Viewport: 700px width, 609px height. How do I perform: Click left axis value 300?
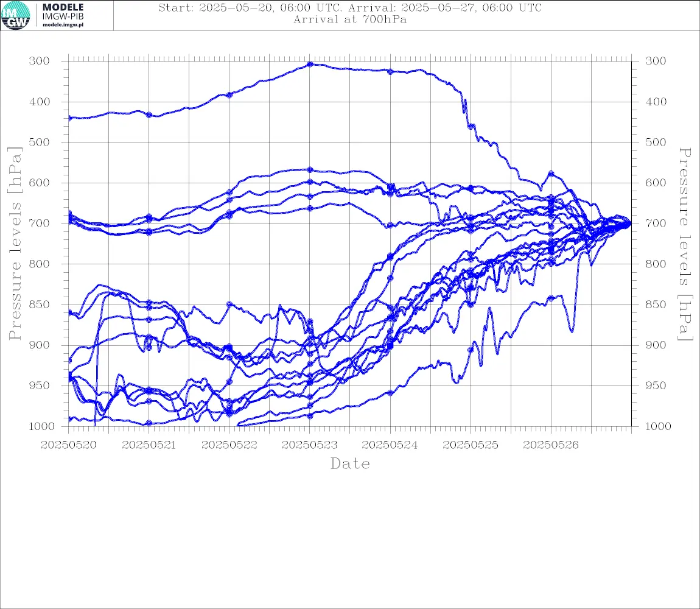click(x=40, y=61)
